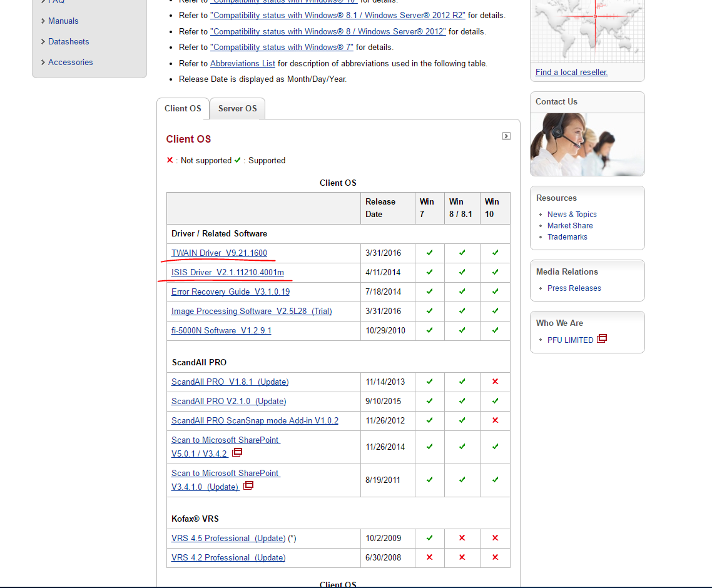Click the Driver / Related Software section row
The image size is (712, 588).
(x=338, y=234)
